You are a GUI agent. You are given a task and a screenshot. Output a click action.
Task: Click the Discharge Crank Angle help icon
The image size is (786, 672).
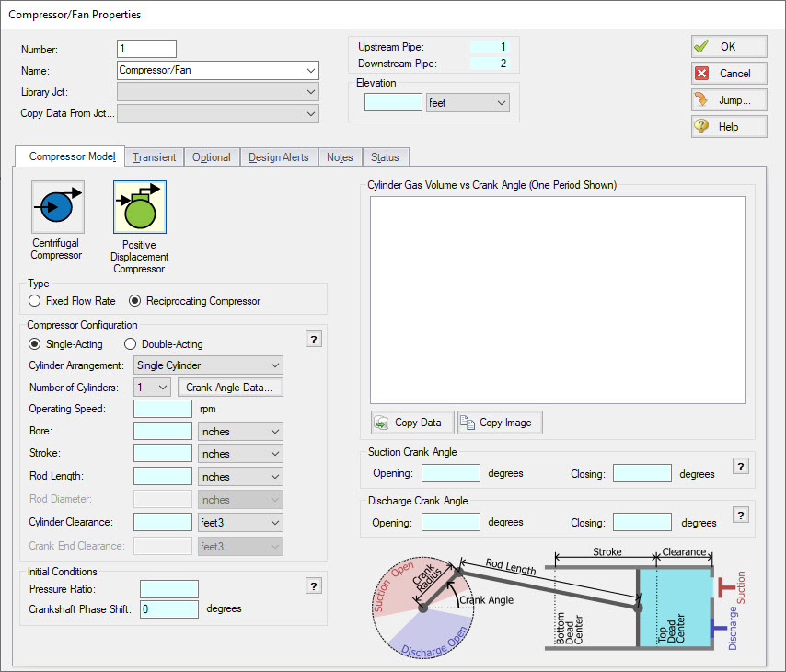[x=740, y=516]
